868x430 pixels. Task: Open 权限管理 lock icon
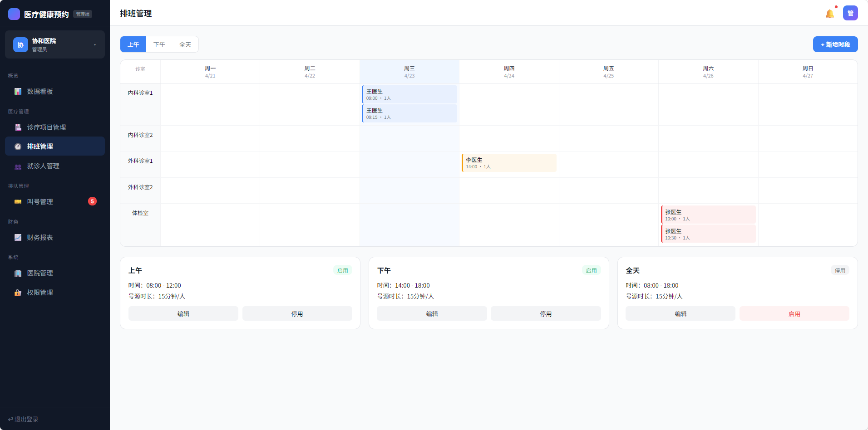(x=18, y=293)
